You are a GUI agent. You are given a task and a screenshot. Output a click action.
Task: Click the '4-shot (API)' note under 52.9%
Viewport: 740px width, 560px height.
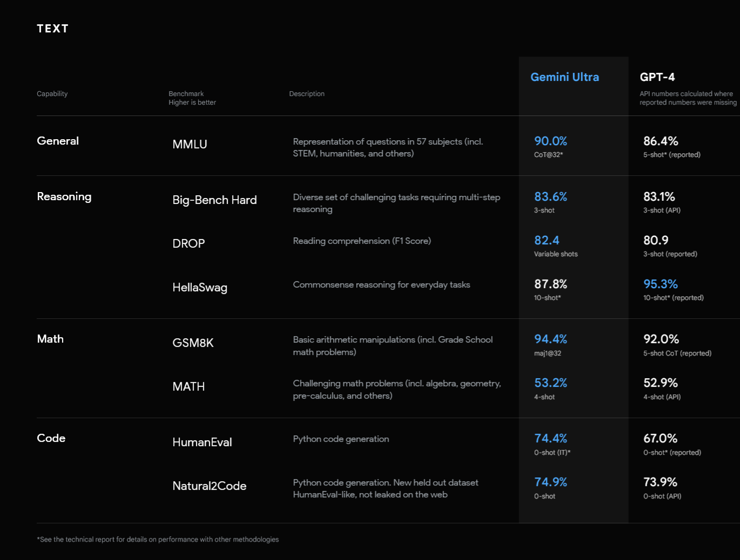[x=662, y=397]
